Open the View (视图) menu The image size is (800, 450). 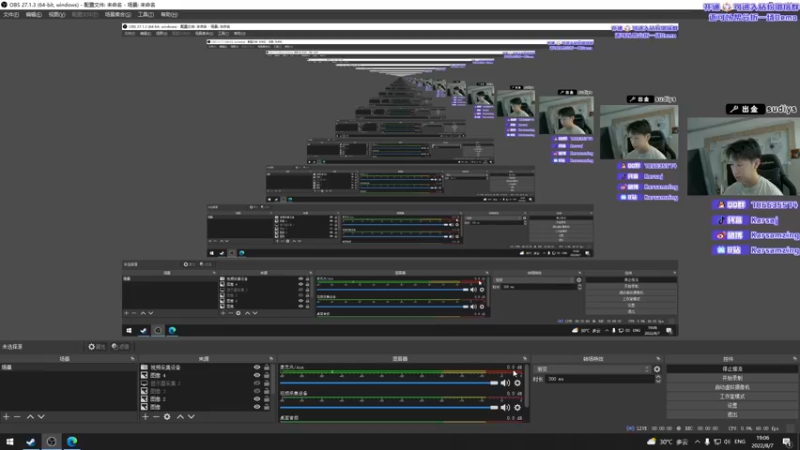[x=57, y=15]
